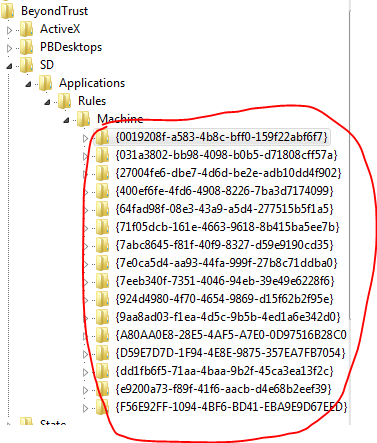Screen dimensions: 377x443
Task: Collapse the Applications tree node
Action: 28,84
